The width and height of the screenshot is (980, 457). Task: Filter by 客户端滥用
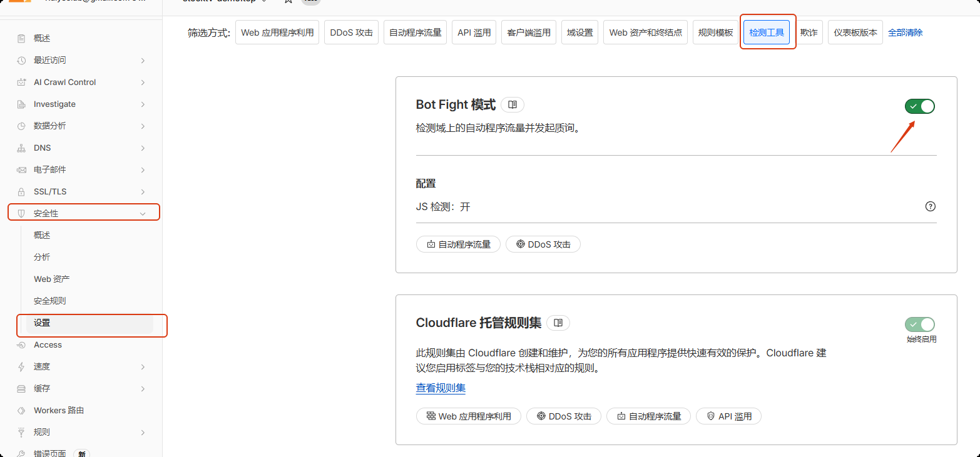[529, 33]
